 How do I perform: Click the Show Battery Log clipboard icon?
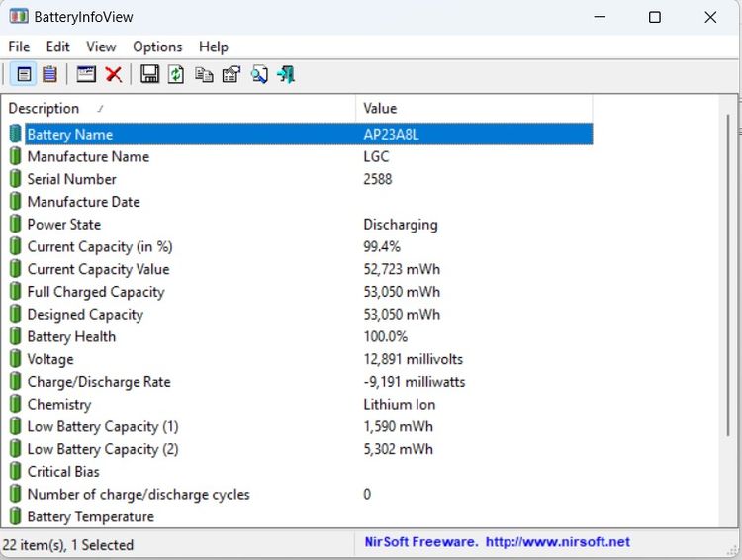(49, 75)
